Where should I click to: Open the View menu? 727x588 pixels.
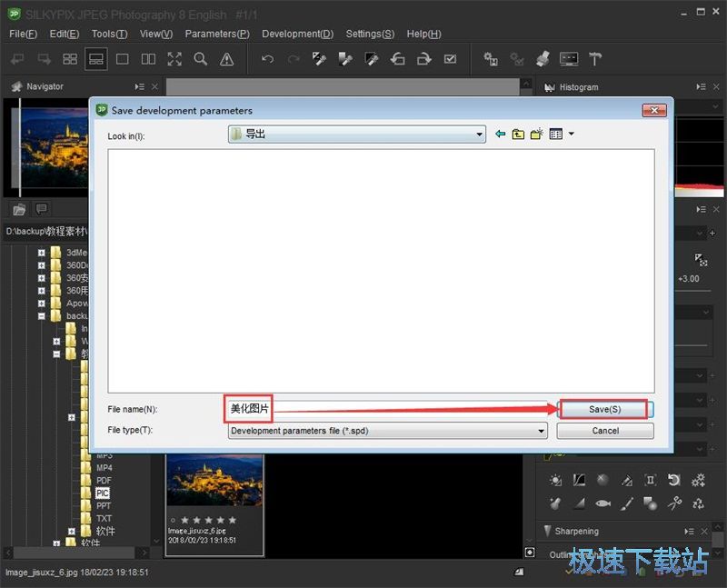(x=156, y=34)
